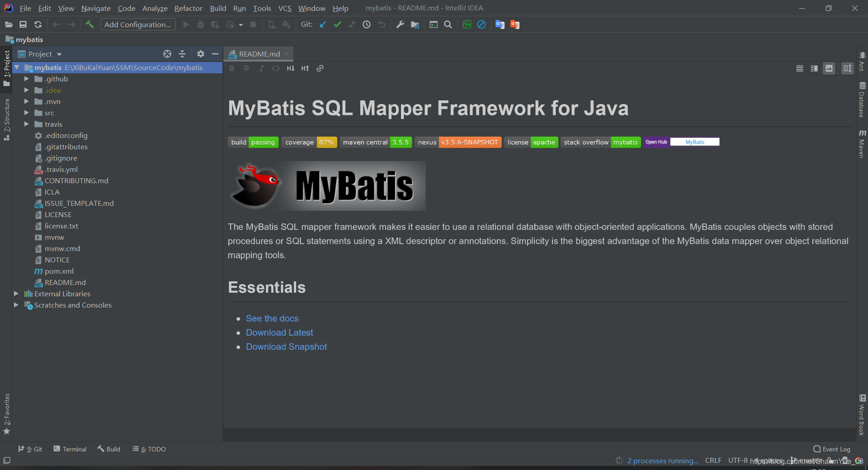Open Project panel gear options

click(201, 54)
